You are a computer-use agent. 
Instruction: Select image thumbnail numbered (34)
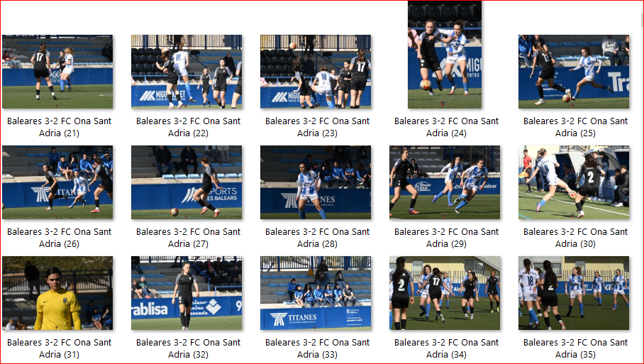coord(445,293)
